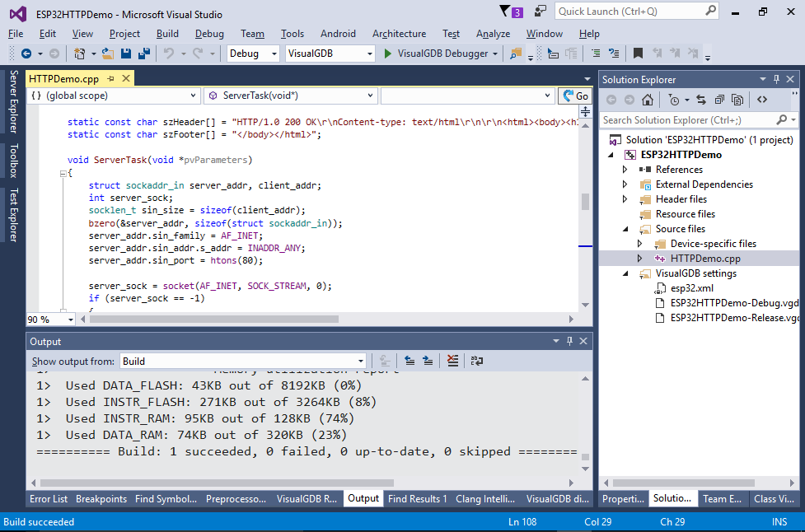Open the Test Explorer side tab
Screen dimensions: 805x532
point(14,214)
